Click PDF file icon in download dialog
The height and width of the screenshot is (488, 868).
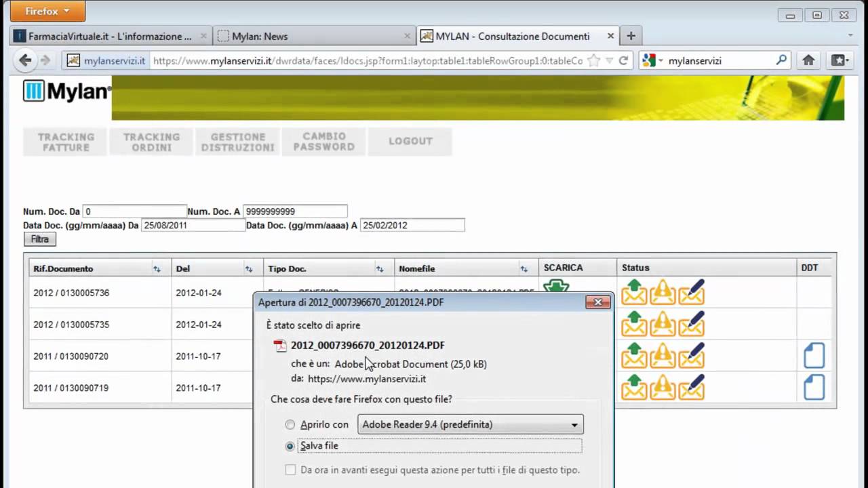point(280,346)
